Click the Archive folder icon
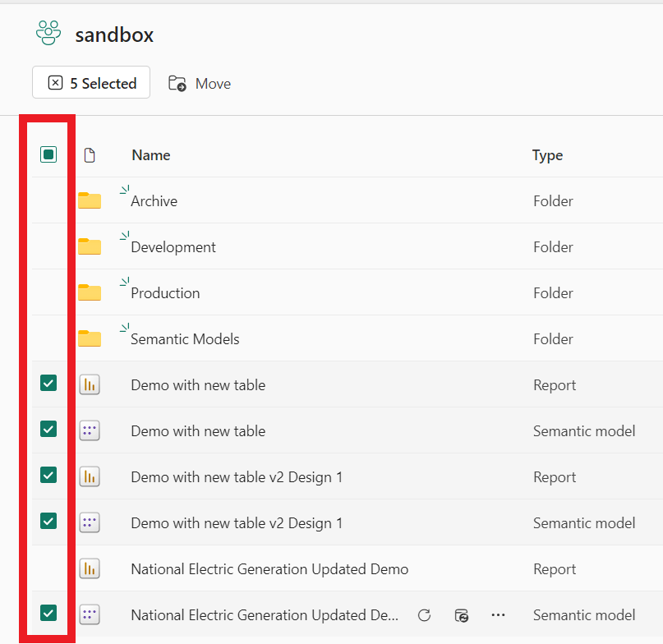Screen dimensions: 663x644 point(90,200)
